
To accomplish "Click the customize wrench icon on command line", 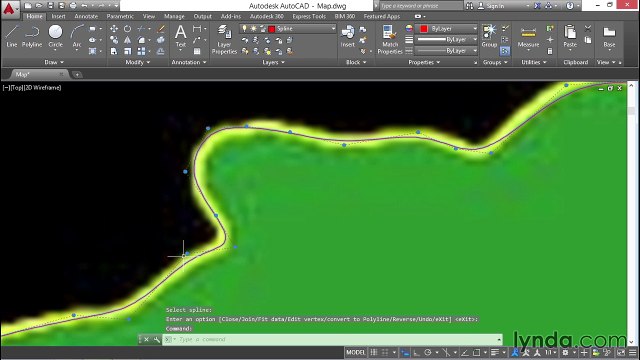I will click(157, 340).
